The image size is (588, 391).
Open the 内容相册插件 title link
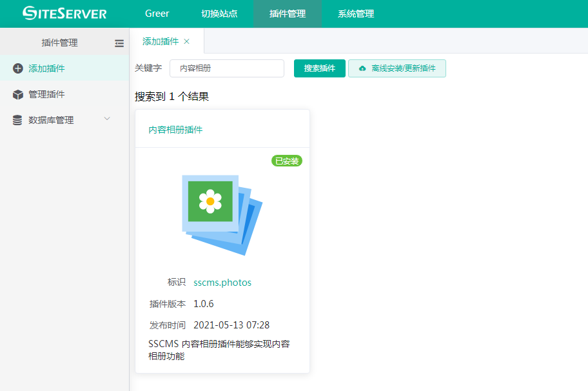[x=175, y=130]
